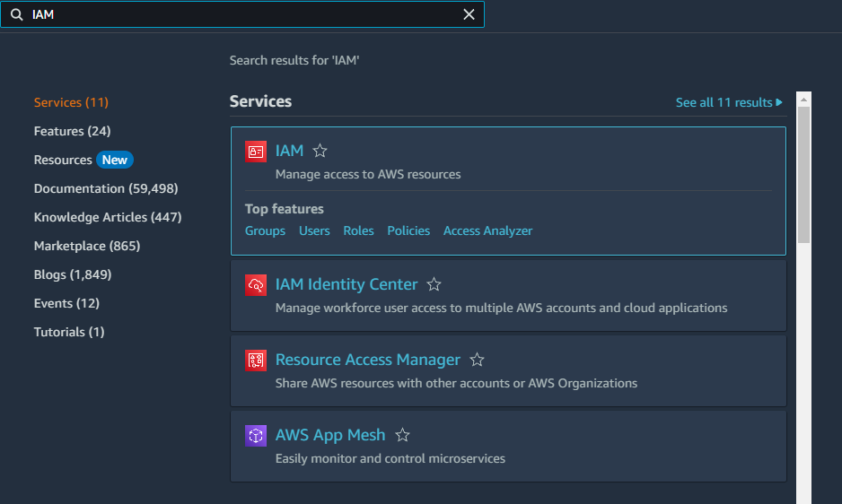Clear the search box with X

point(469,15)
